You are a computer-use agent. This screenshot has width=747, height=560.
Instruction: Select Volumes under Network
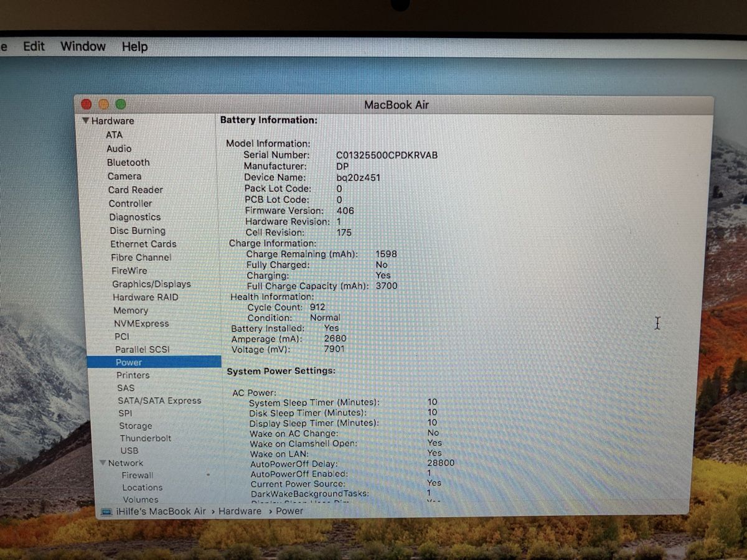click(140, 500)
